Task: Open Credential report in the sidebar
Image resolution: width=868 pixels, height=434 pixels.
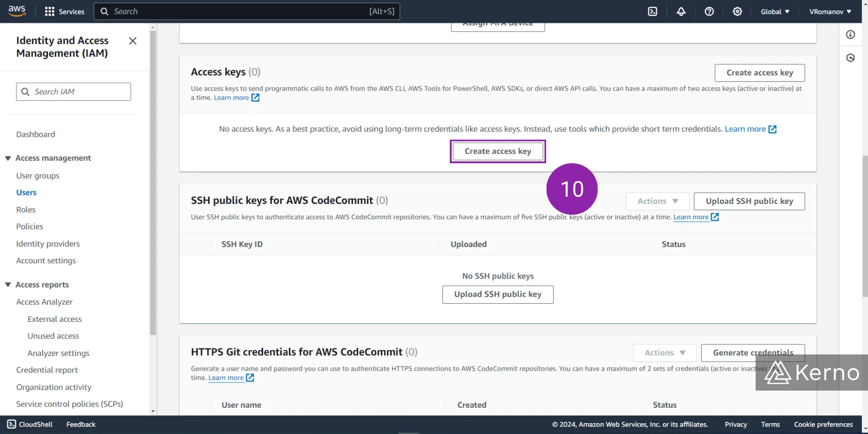Action: point(47,370)
